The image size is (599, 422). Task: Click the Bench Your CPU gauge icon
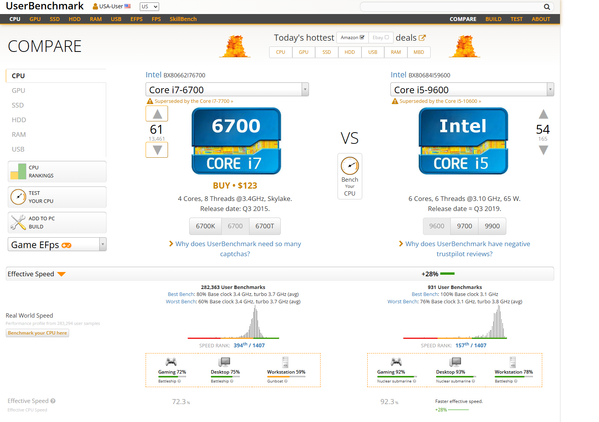350,166
